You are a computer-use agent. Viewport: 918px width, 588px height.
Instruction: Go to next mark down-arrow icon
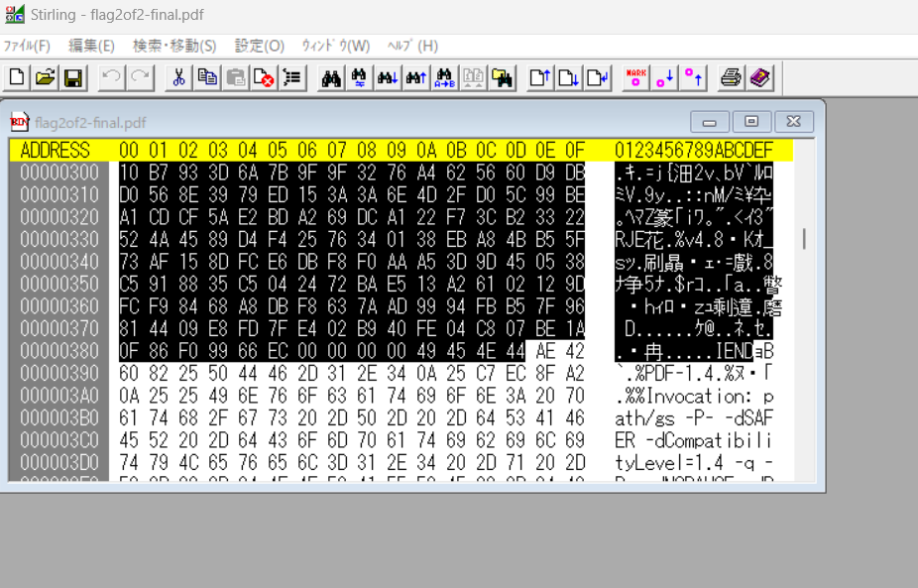click(x=664, y=77)
